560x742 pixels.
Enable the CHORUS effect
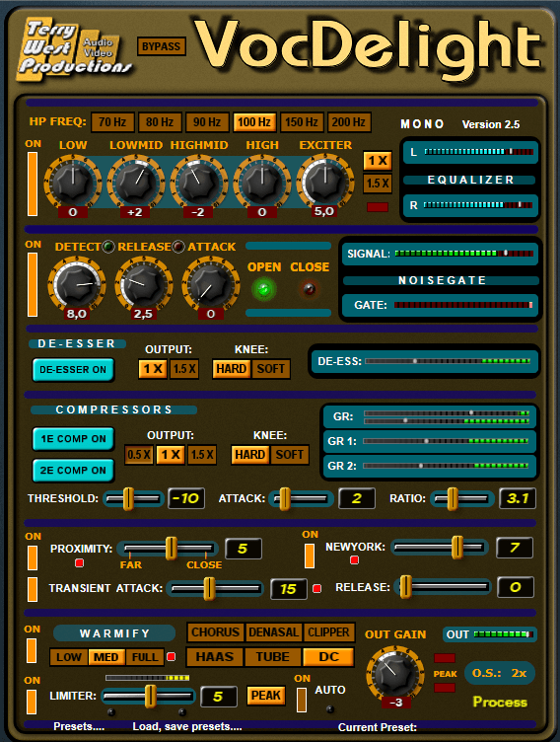tap(215, 632)
